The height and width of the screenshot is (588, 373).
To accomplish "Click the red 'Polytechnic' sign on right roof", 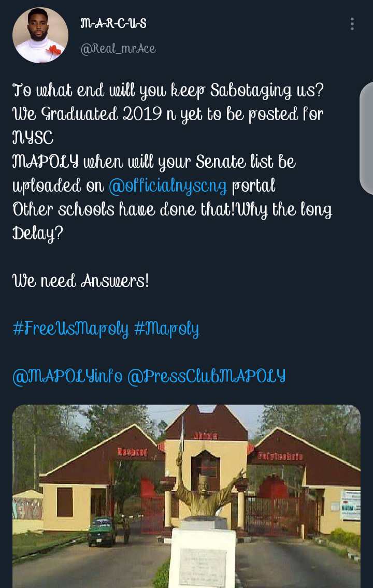I will point(280,456).
